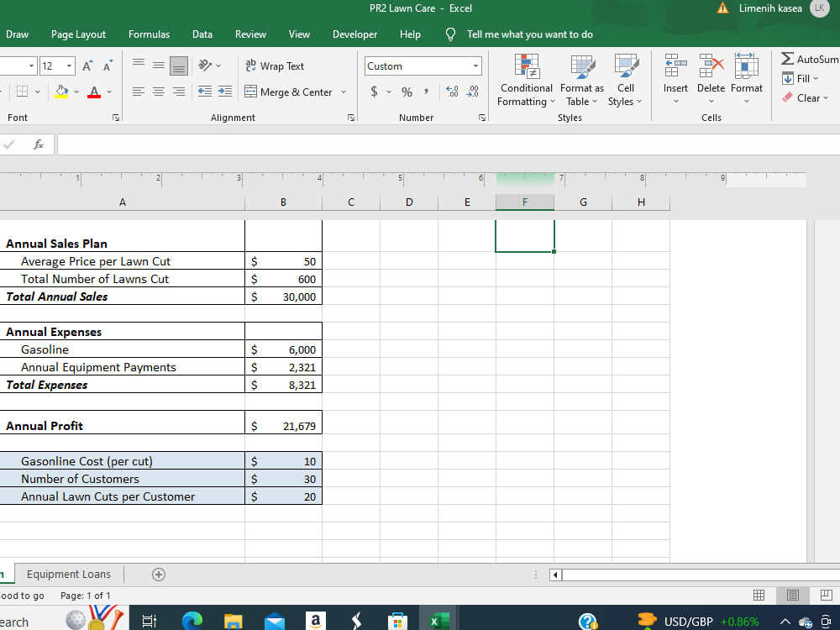Switch to the Data tab
Viewport: 840px width, 630px height.
[202, 34]
